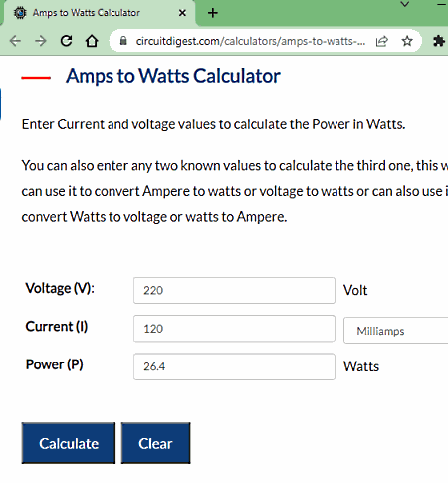Close the Amps to Watts Calculator tab
This screenshot has width=448, height=483.
[182, 13]
